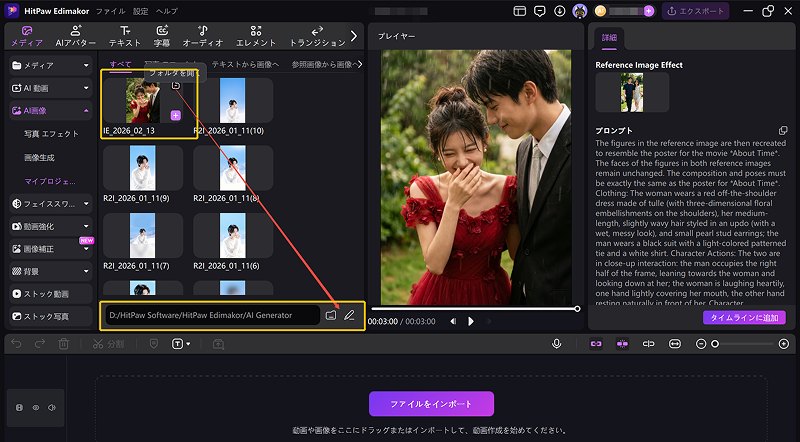Open the 設定 menu
This screenshot has height=442, width=800.
click(140, 11)
